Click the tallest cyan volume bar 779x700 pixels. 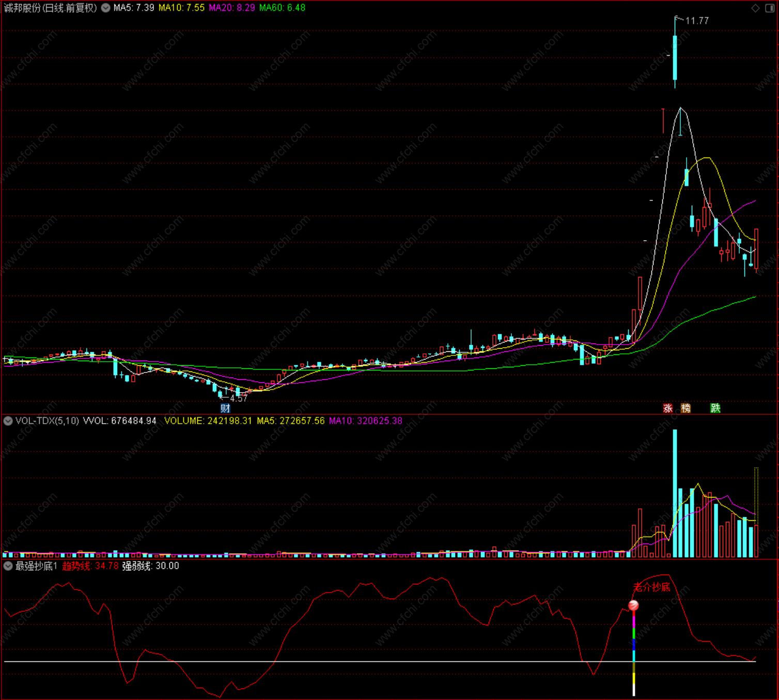[675, 493]
